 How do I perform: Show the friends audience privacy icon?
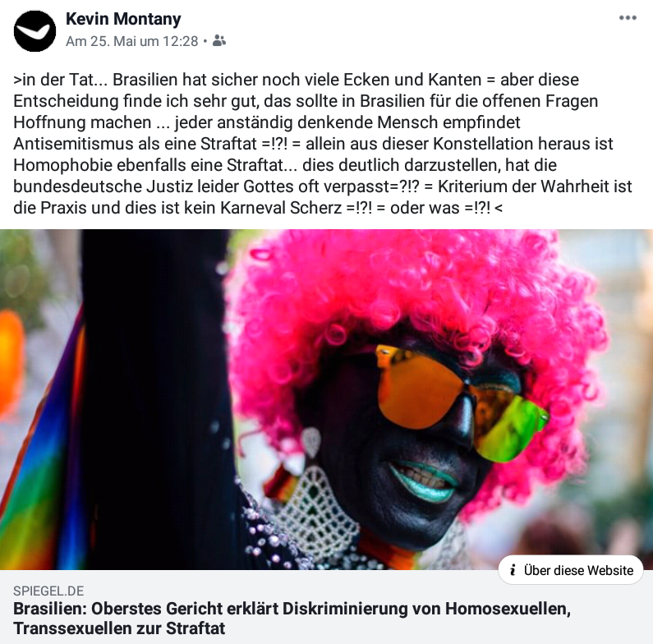pos(219,40)
